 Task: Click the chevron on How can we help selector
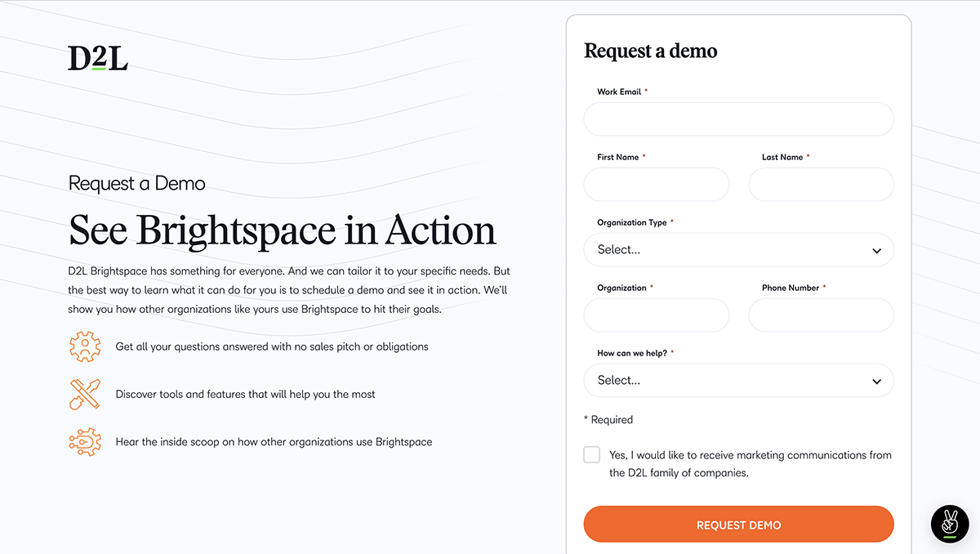[876, 381]
